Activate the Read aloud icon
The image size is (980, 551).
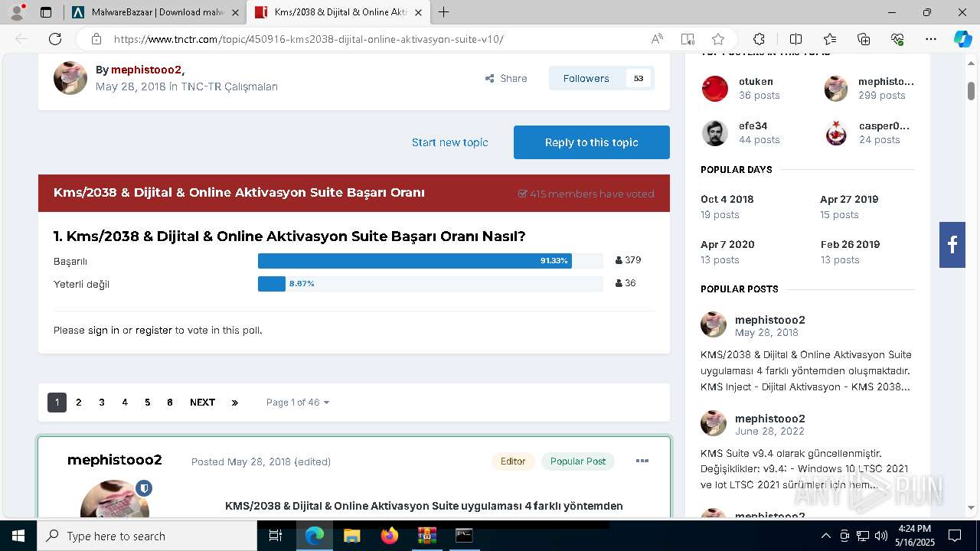click(657, 39)
